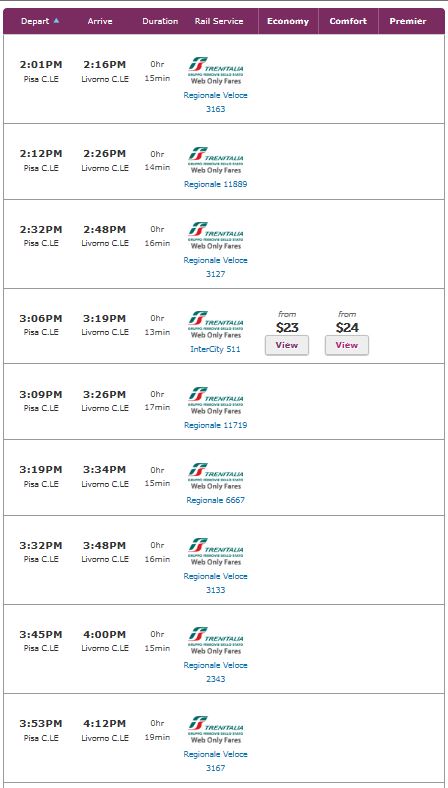Open the Regionale 6667 train details
This screenshot has height=788, width=448.
pyautogui.click(x=216, y=500)
